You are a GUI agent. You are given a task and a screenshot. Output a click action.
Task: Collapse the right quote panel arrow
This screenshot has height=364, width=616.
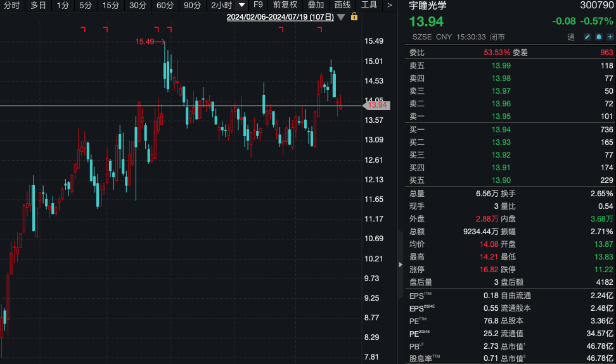400,264
